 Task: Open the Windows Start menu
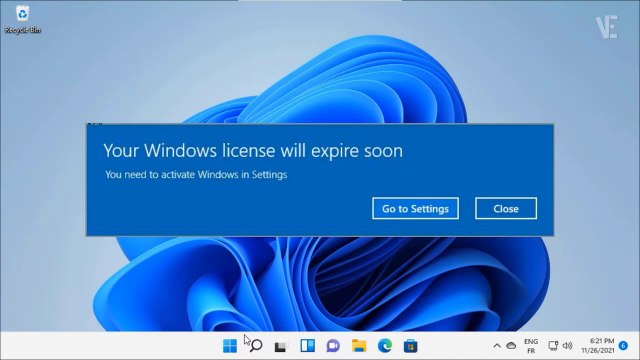point(230,346)
